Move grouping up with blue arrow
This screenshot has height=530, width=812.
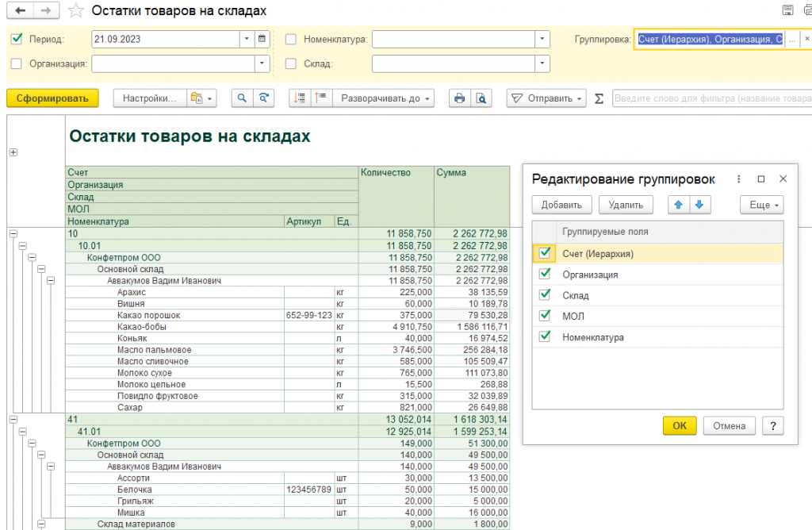click(x=679, y=205)
